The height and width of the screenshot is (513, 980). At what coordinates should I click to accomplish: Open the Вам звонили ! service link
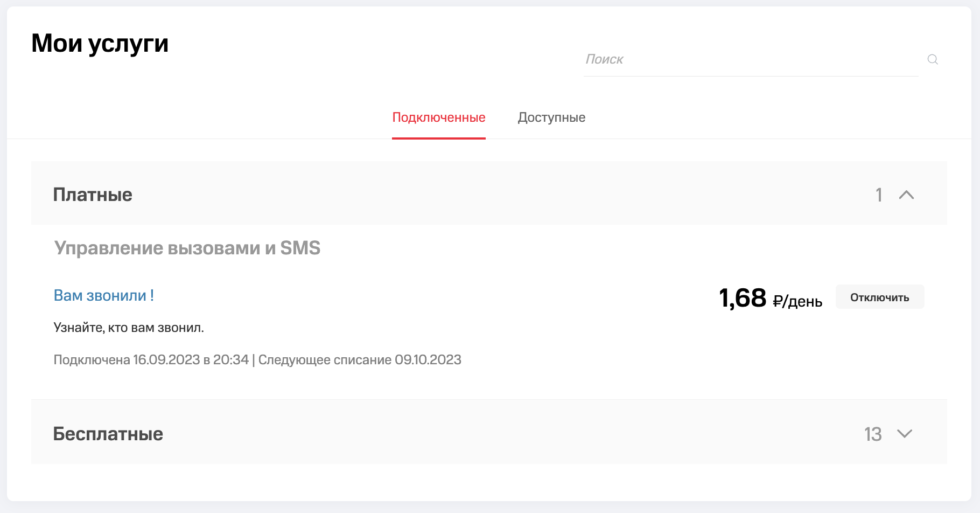[104, 295]
